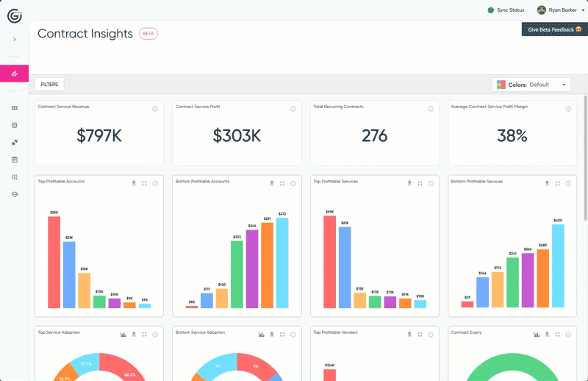Image resolution: width=588 pixels, height=381 pixels.
Task: Show info for Bottom Profitable Services
Action: pos(568,184)
